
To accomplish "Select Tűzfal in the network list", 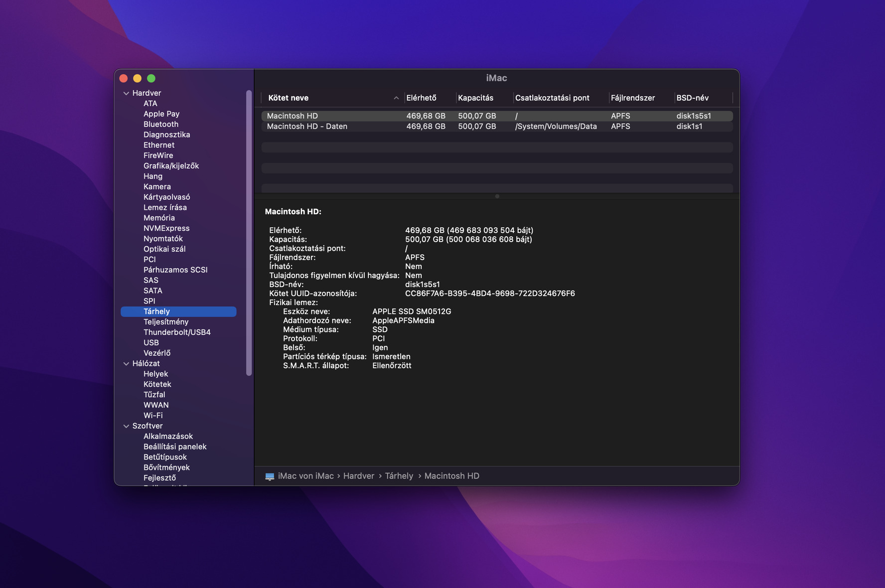I will (154, 395).
